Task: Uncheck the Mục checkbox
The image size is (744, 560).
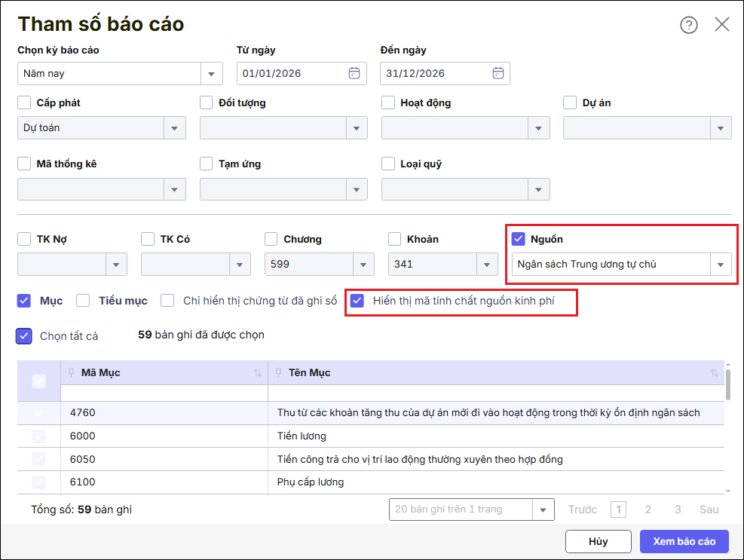Action: click(x=23, y=301)
